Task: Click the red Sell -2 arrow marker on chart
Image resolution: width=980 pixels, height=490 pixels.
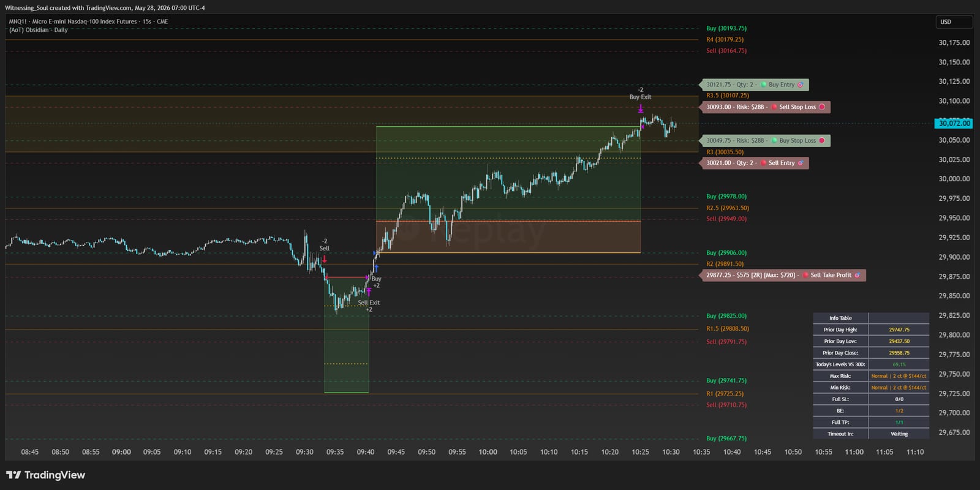Action: point(324,259)
